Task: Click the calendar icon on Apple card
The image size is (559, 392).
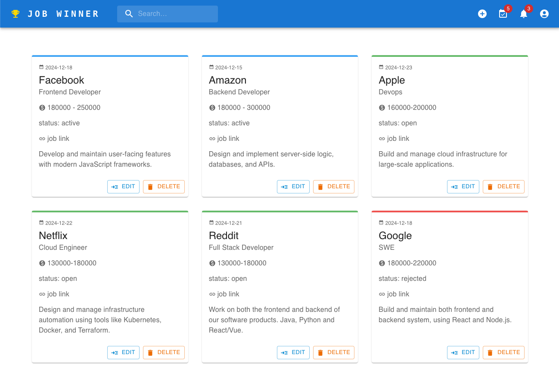Action: pyautogui.click(x=381, y=67)
